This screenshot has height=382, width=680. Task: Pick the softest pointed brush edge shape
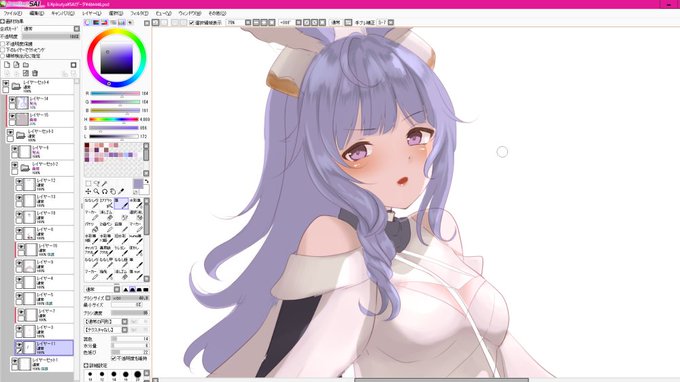tap(125, 289)
